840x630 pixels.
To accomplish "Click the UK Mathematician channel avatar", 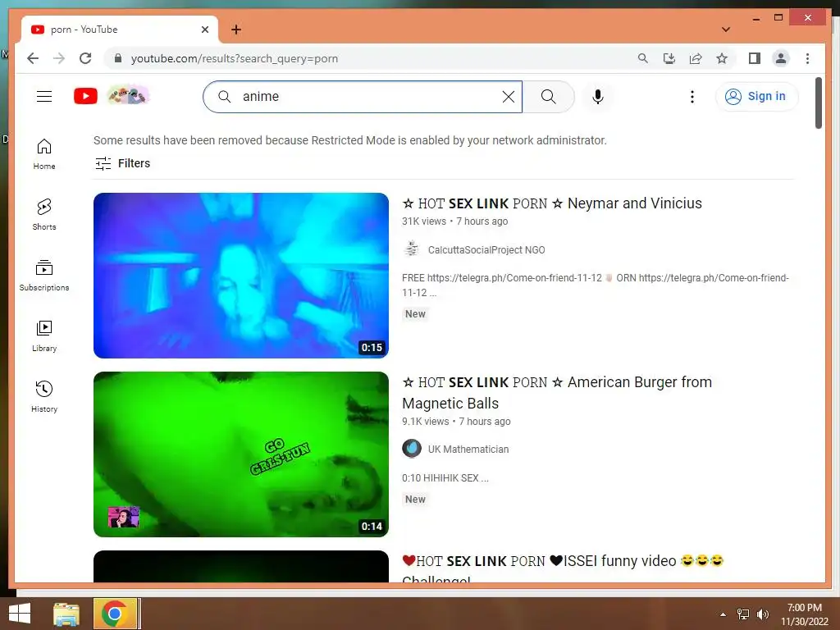I will tap(412, 449).
